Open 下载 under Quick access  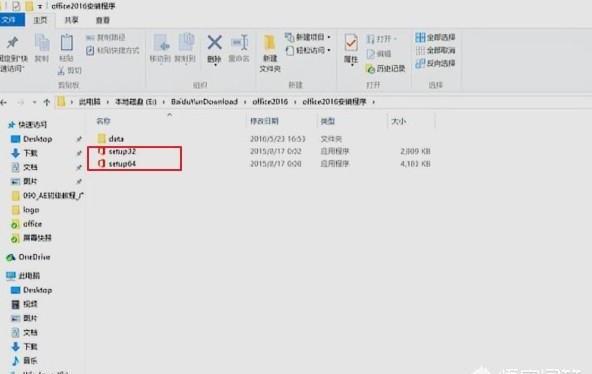[x=30, y=153]
